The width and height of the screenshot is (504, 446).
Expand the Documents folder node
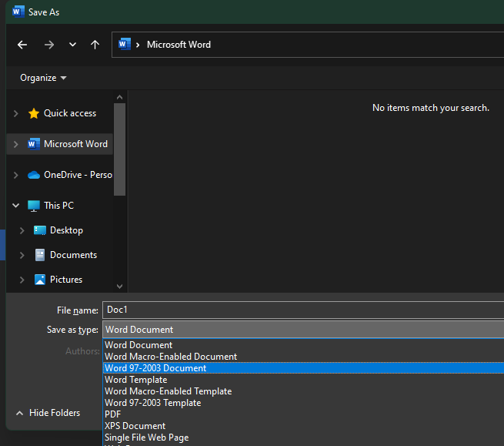click(x=22, y=255)
